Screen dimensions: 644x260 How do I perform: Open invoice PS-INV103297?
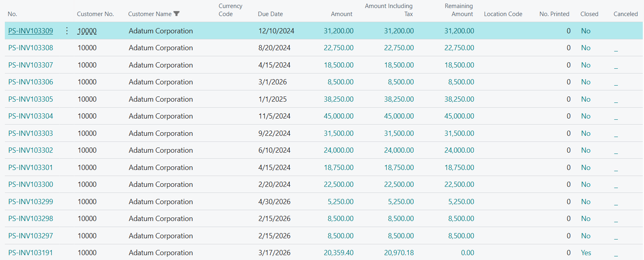coord(31,236)
